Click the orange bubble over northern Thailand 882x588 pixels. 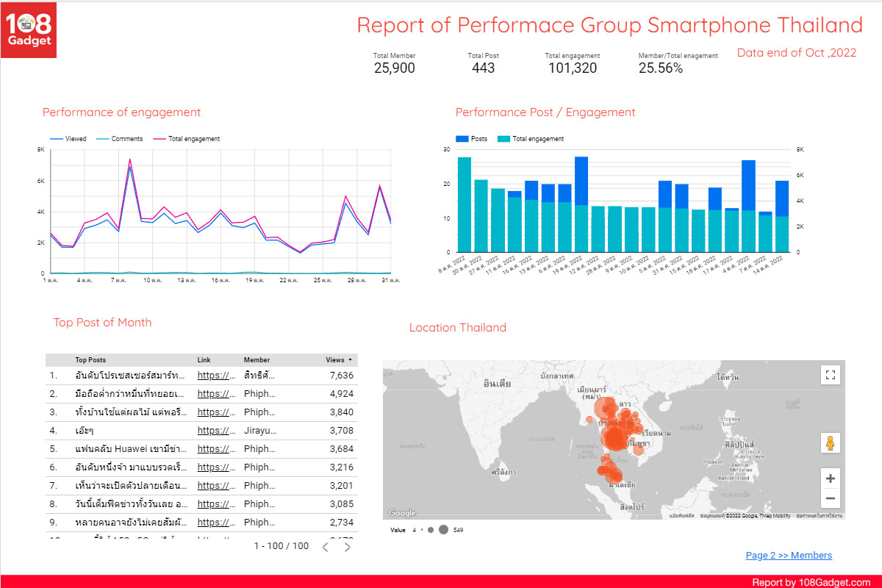[606, 409]
